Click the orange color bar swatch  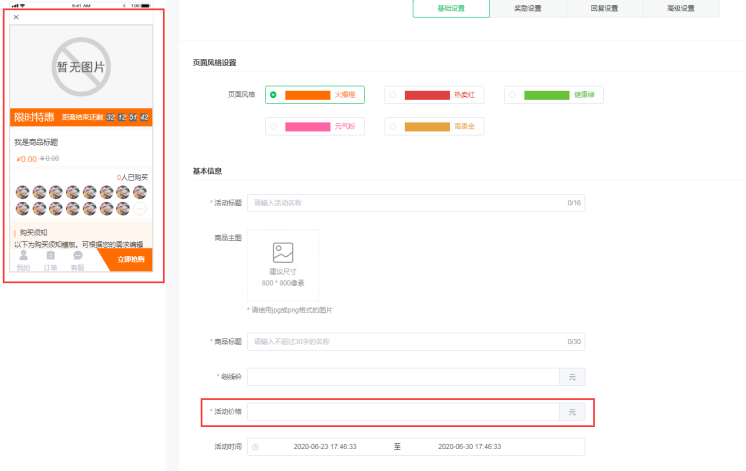[307, 95]
